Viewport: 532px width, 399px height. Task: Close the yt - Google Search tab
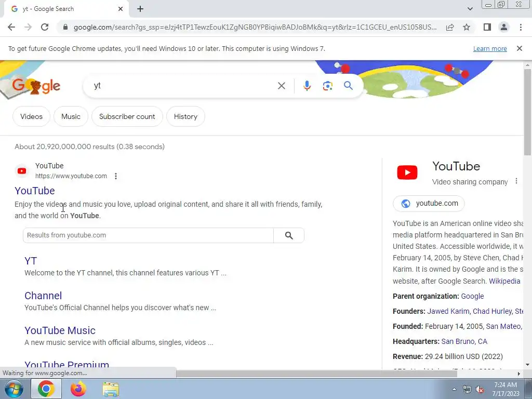coord(121,9)
